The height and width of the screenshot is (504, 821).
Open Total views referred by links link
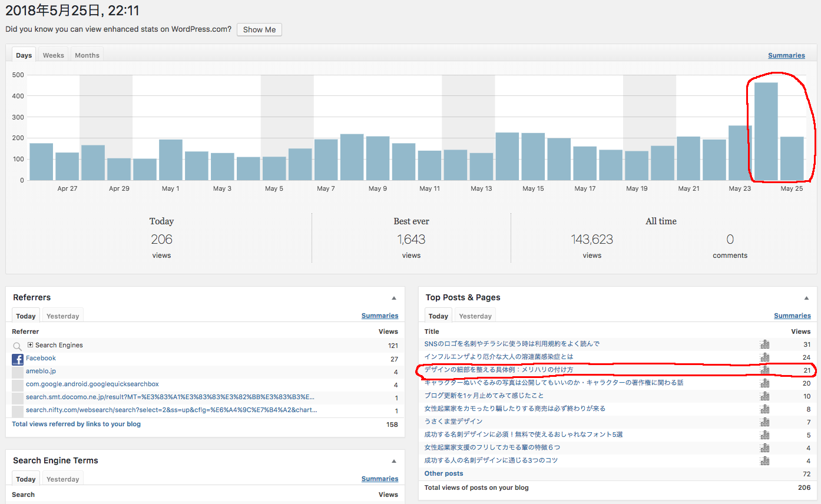click(x=77, y=424)
